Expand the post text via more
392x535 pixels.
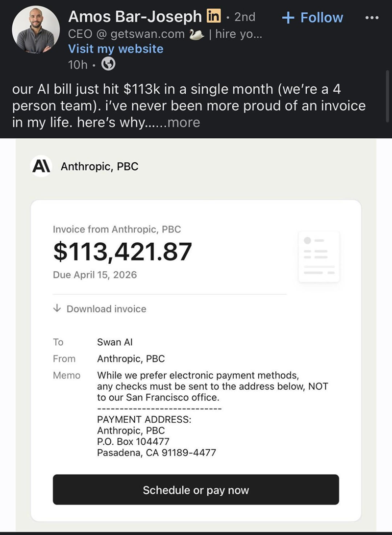[x=184, y=122]
